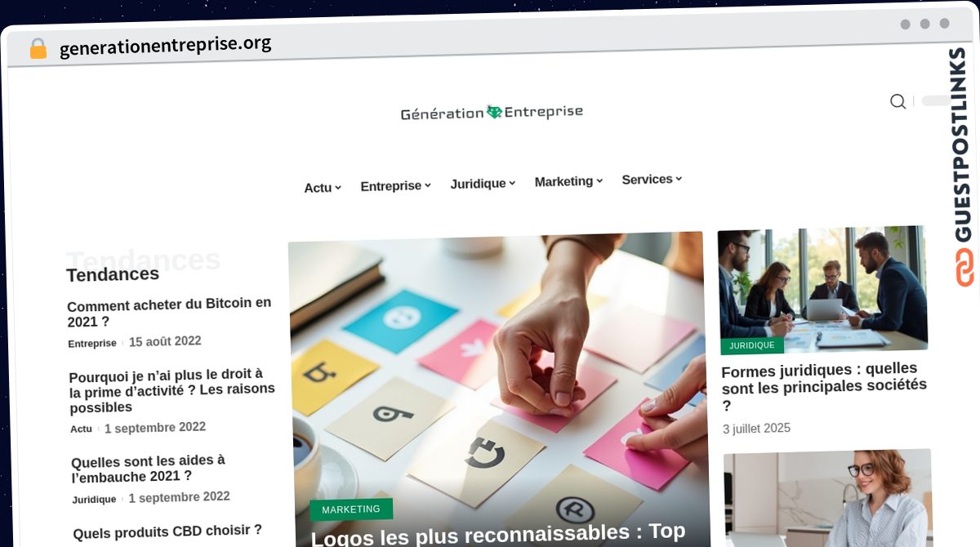980x547 pixels.
Task: Click the woman with glasses thumbnail
Action: tap(828, 498)
